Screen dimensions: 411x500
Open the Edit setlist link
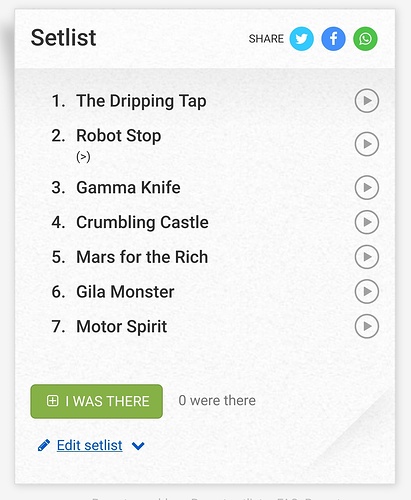89,445
